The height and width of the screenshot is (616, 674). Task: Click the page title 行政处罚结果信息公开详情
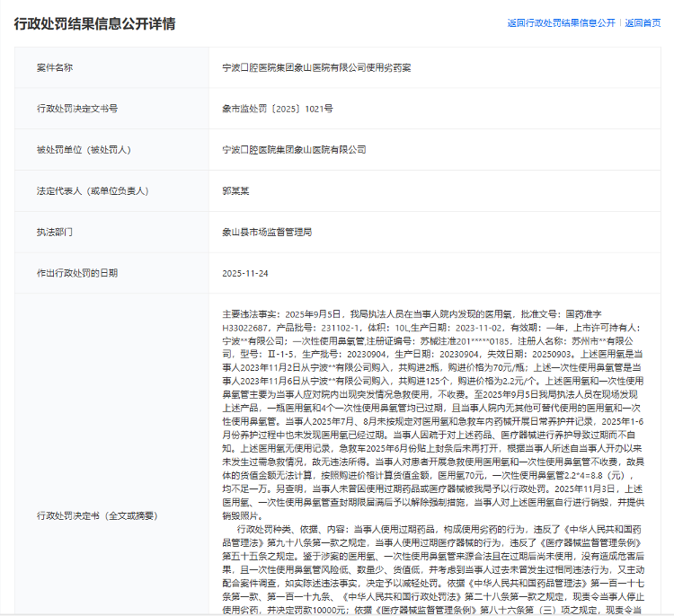point(94,24)
